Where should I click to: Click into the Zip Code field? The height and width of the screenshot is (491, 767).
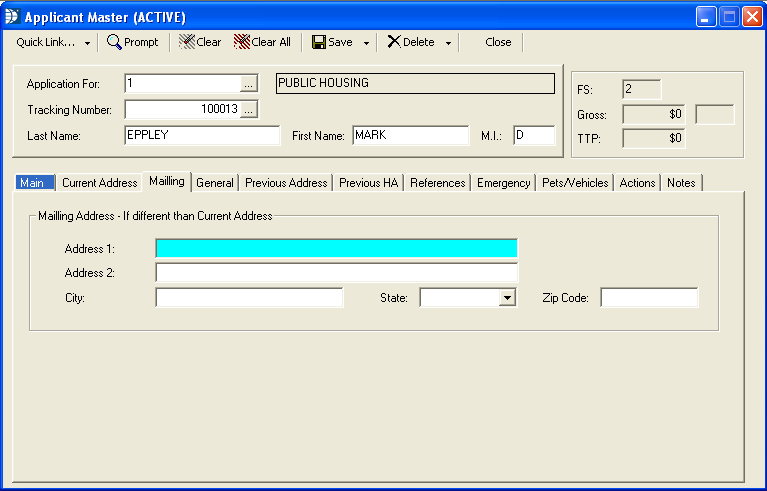pos(649,298)
